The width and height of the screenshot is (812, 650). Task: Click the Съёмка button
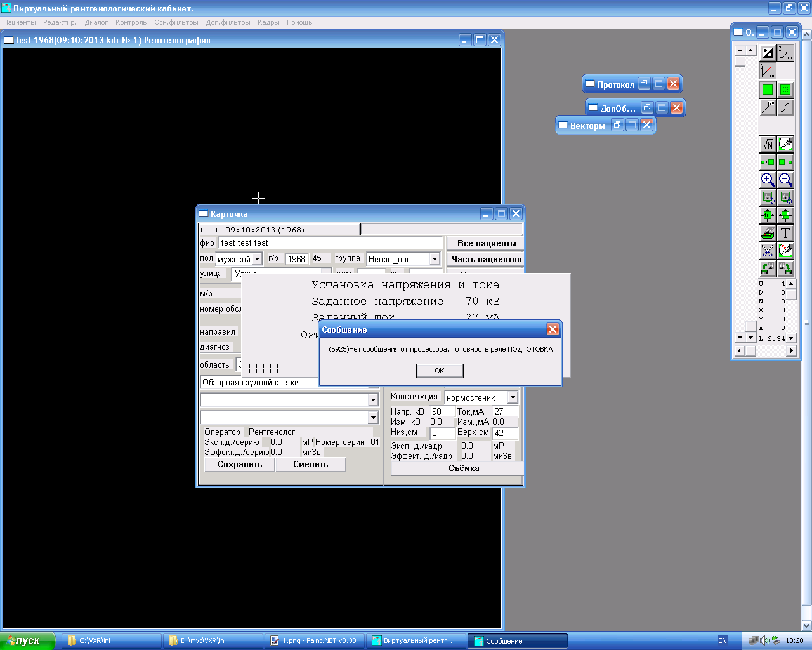click(x=464, y=468)
